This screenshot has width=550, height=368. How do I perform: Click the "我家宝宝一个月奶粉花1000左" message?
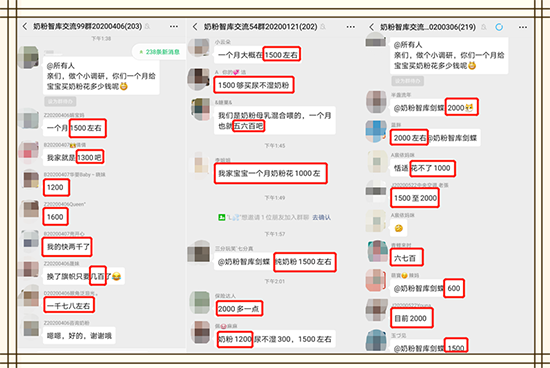pos(270,173)
